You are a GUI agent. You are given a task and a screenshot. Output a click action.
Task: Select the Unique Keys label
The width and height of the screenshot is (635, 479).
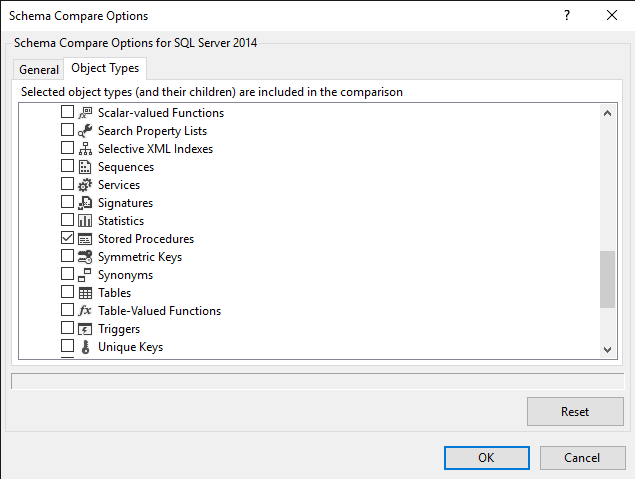(130, 347)
